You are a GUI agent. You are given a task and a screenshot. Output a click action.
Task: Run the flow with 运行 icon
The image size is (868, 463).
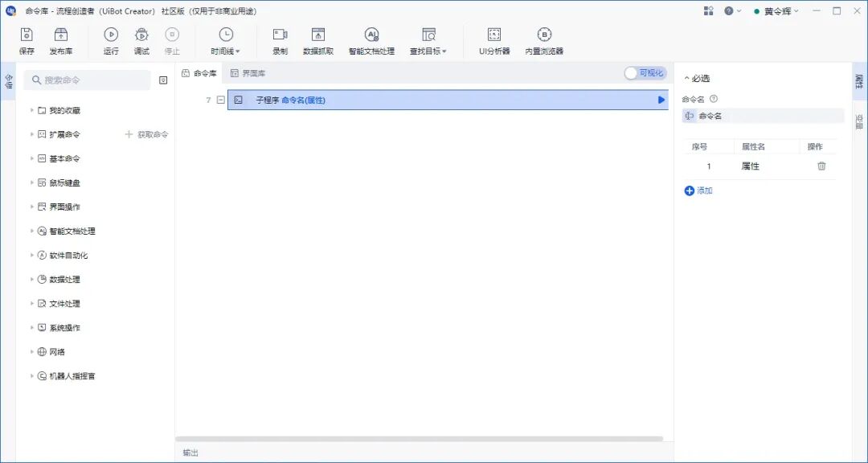pyautogui.click(x=111, y=35)
